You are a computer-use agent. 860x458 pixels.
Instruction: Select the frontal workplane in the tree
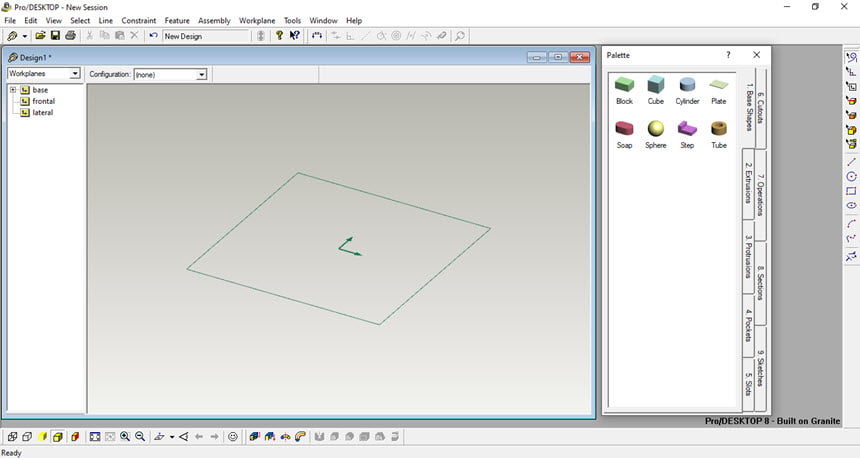(x=43, y=101)
